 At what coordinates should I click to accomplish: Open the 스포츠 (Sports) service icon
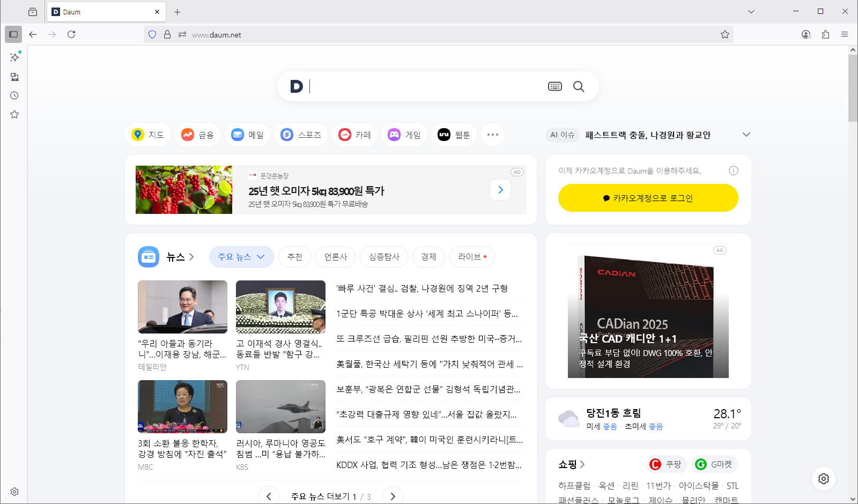pos(301,135)
